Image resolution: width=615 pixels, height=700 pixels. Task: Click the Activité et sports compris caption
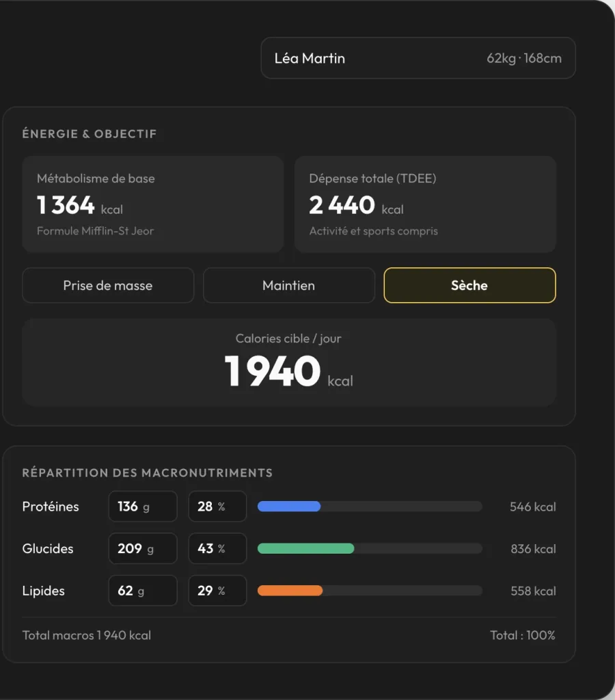click(374, 231)
